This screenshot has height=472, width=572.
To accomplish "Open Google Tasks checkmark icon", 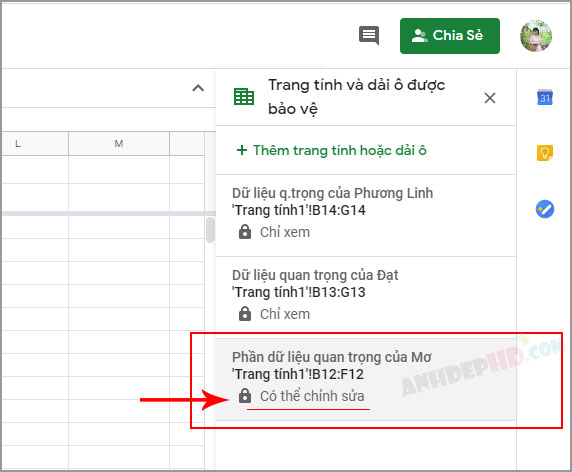I will tap(545, 209).
